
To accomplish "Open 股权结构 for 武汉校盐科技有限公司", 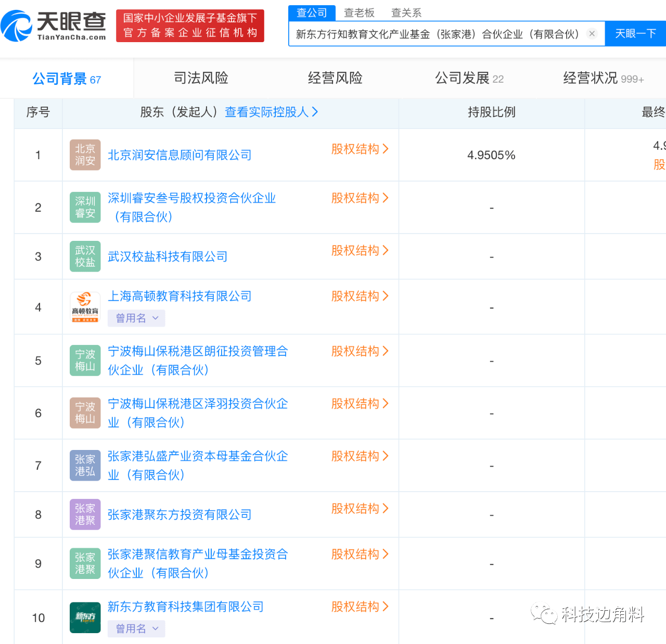I will point(360,251).
